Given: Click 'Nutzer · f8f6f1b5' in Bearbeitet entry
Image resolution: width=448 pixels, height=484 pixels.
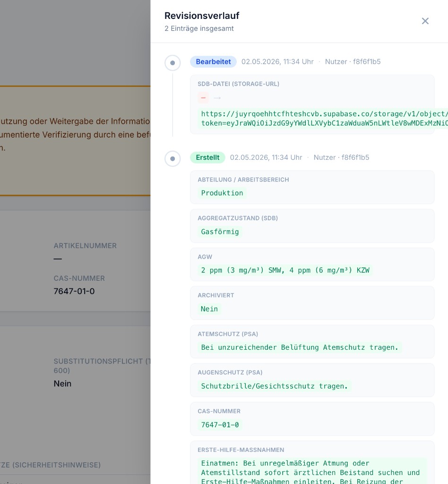Looking at the screenshot, I should tap(353, 62).
